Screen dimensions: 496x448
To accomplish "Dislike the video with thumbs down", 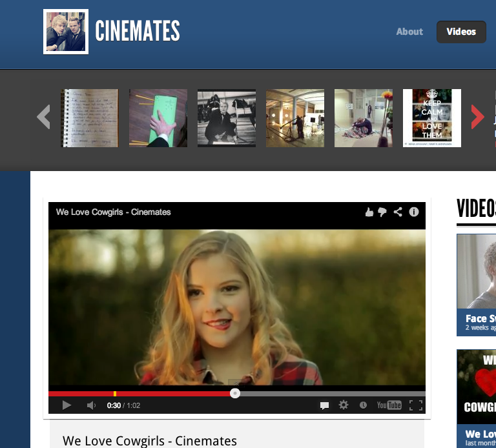I will coord(382,212).
